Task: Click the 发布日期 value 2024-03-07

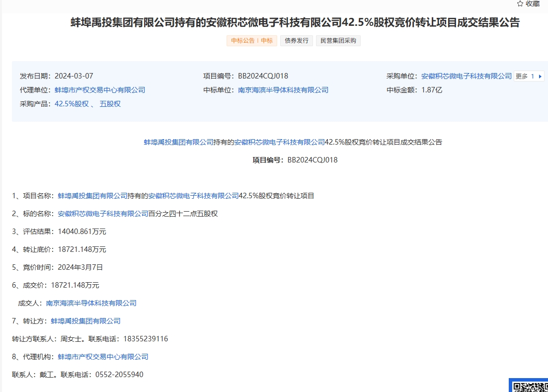Action: tap(74, 76)
